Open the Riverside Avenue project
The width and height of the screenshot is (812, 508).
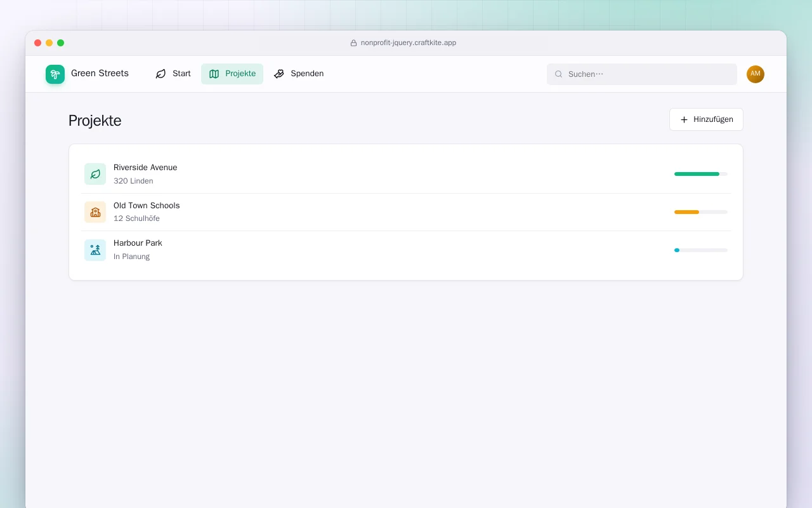click(406, 174)
